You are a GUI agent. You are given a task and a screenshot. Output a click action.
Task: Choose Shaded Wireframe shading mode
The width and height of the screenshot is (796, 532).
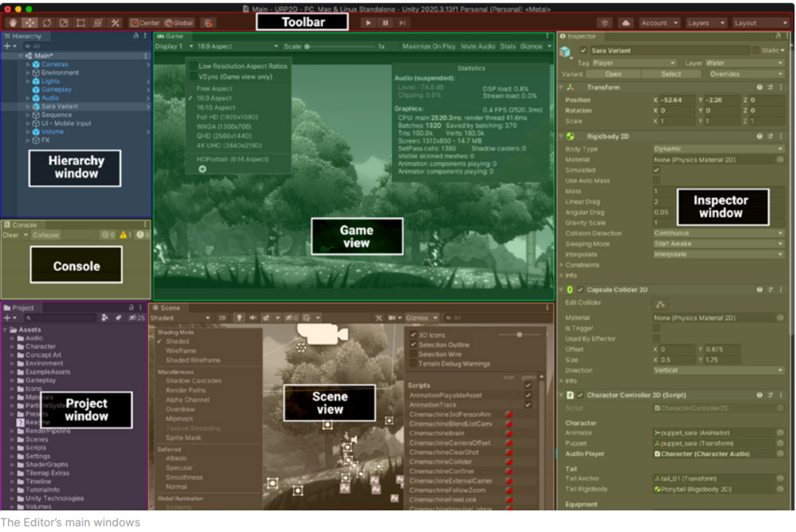point(193,360)
